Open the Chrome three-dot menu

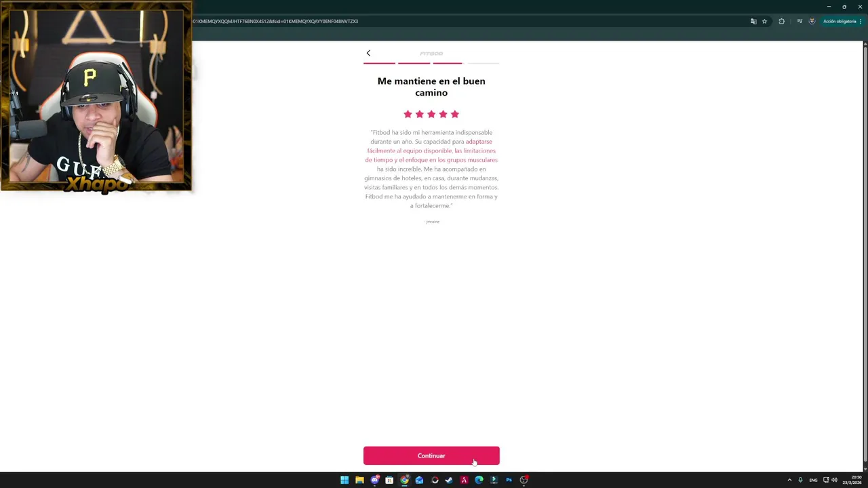861,21
